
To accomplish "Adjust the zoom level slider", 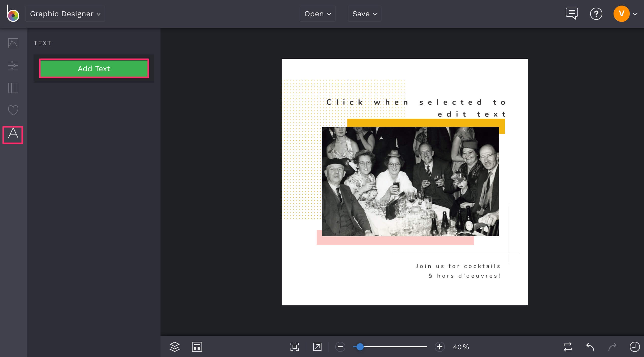I will 360,347.
